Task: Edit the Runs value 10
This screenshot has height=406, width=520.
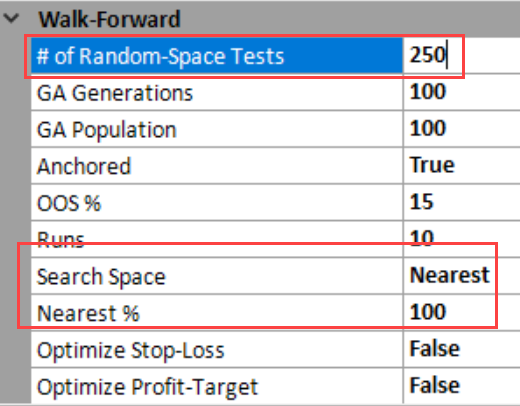Action: 462,239
